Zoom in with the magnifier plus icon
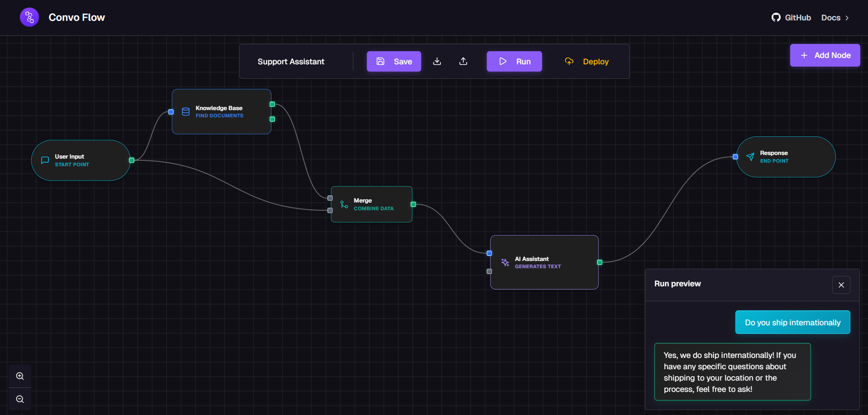868x415 pixels. pyautogui.click(x=20, y=376)
